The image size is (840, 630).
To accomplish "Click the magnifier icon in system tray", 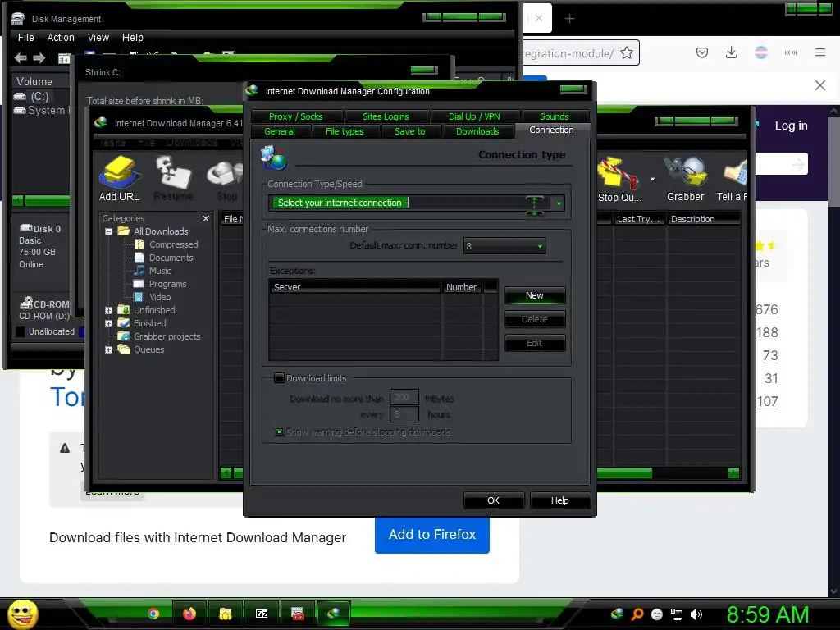I will coord(637,614).
